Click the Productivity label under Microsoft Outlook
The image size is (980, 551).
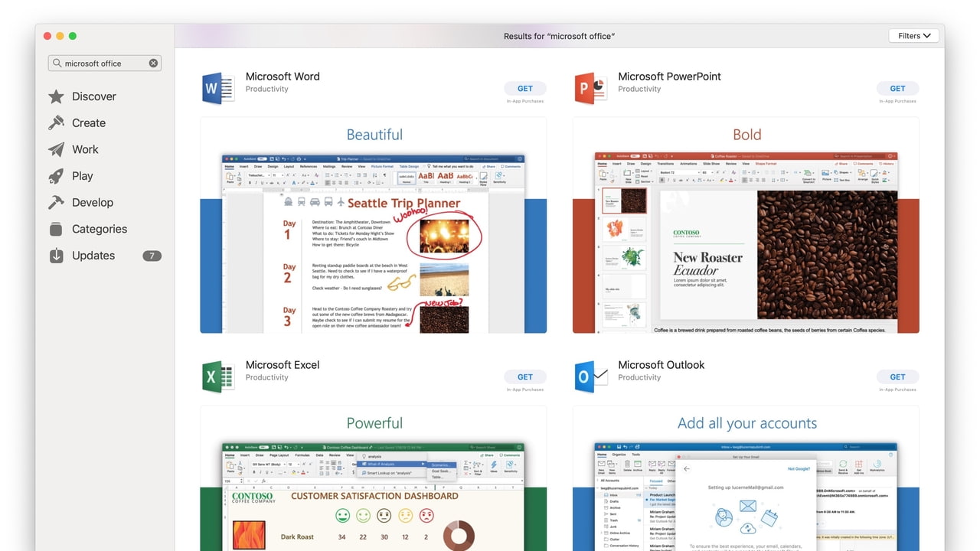point(639,377)
